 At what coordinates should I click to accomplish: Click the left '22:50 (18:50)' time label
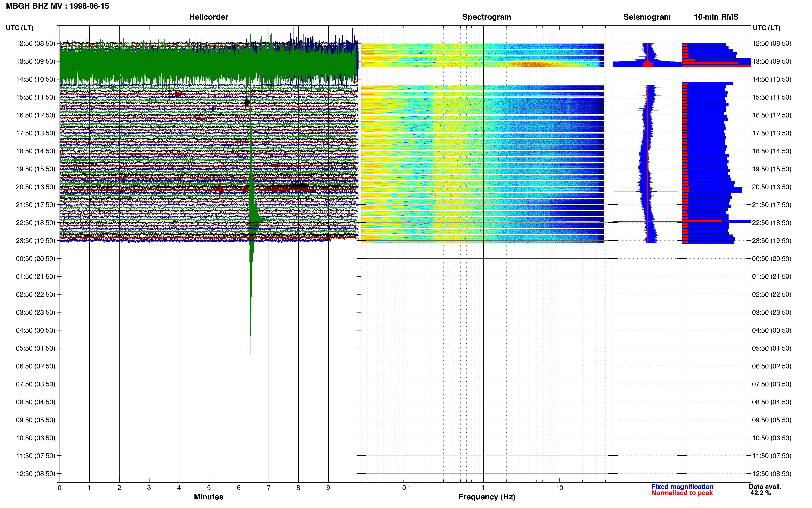tap(36, 223)
